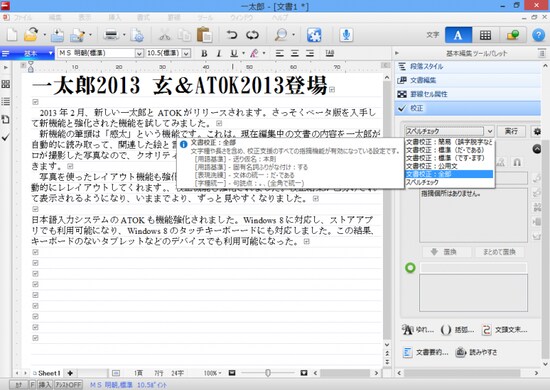Click the zoom slider handle in status bar
Image resolution: width=550 pixels, height=390 pixels.
(268, 373)
